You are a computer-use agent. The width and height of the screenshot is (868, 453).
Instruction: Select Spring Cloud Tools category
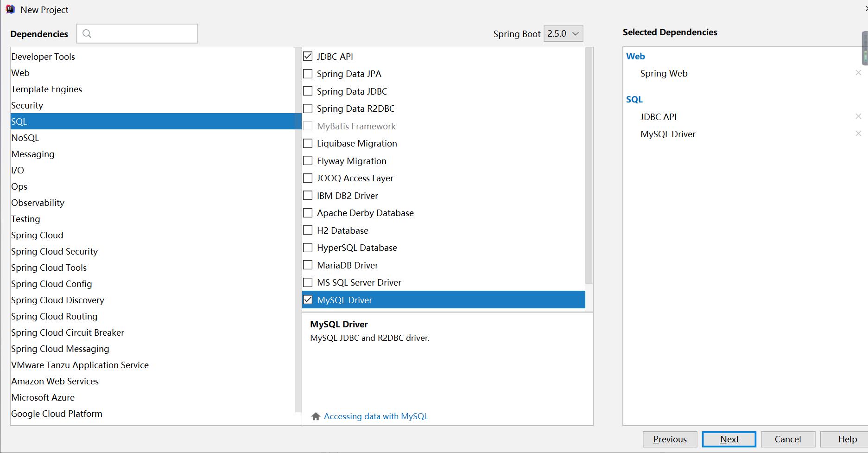(x=152, y=268)
